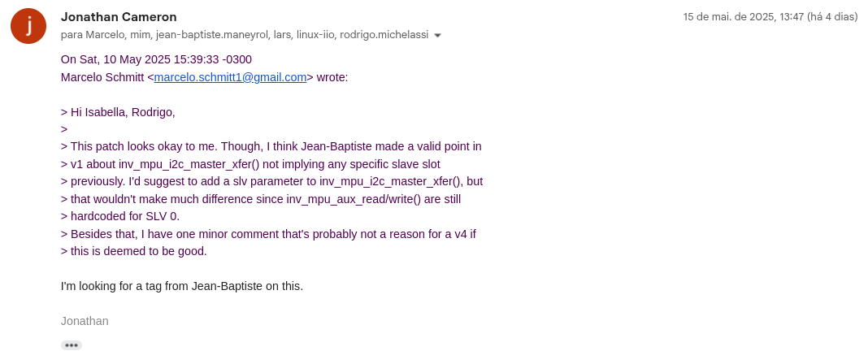Expand the recipient details arrow

click(x=437, y=36)
